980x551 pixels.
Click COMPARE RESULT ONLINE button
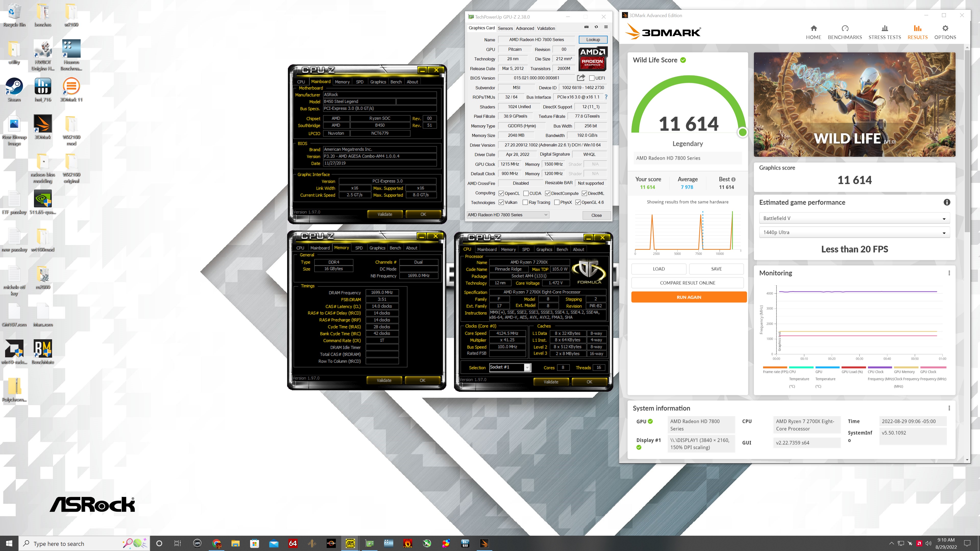click(688, 283)
